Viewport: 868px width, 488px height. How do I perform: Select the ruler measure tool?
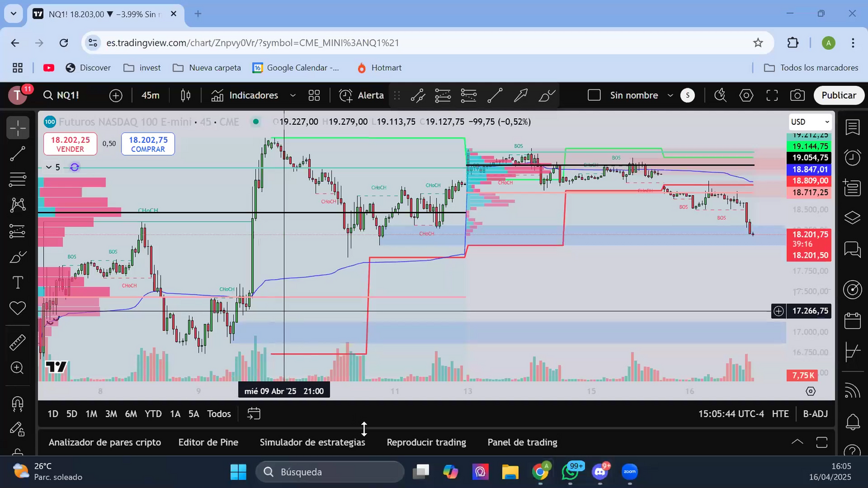[18, 342]
